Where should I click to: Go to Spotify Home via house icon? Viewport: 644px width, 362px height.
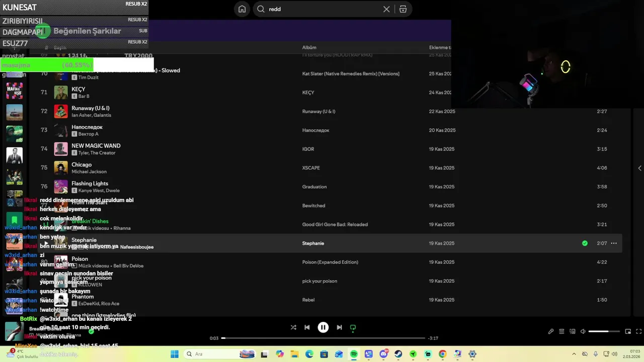(x=242, y=9)
